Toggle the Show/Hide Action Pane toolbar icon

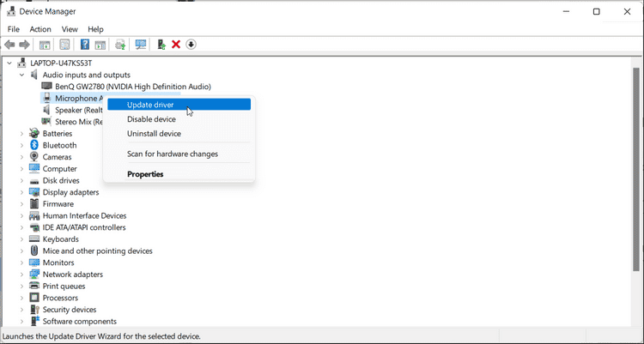pos(100,45)
